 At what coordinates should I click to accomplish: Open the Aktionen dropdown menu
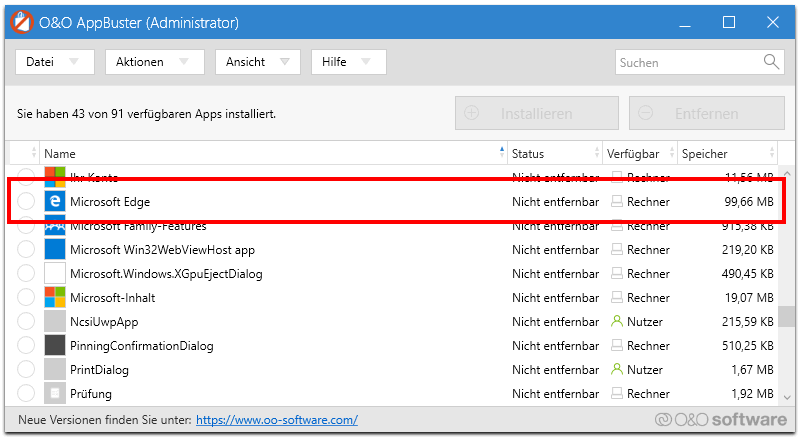pos(155,62)
